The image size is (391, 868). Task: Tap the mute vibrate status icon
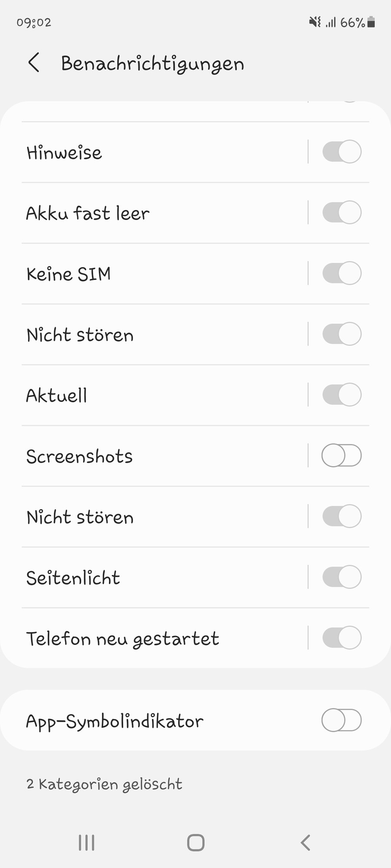point(315,22)
